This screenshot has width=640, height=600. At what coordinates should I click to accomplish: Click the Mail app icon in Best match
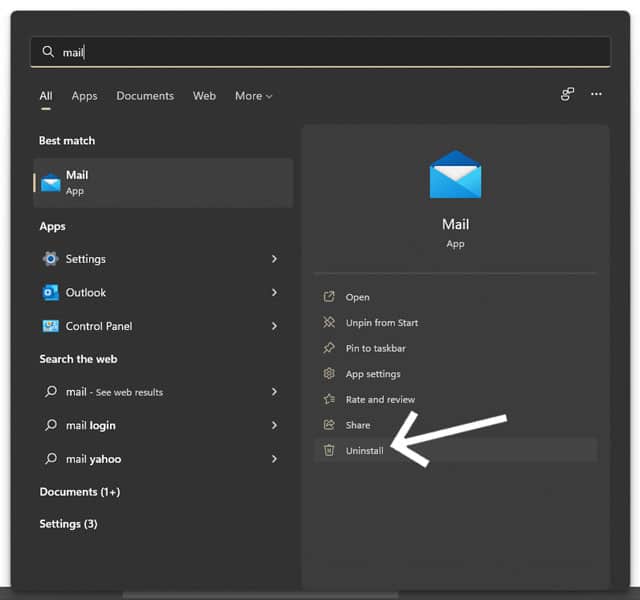point(51,183)
